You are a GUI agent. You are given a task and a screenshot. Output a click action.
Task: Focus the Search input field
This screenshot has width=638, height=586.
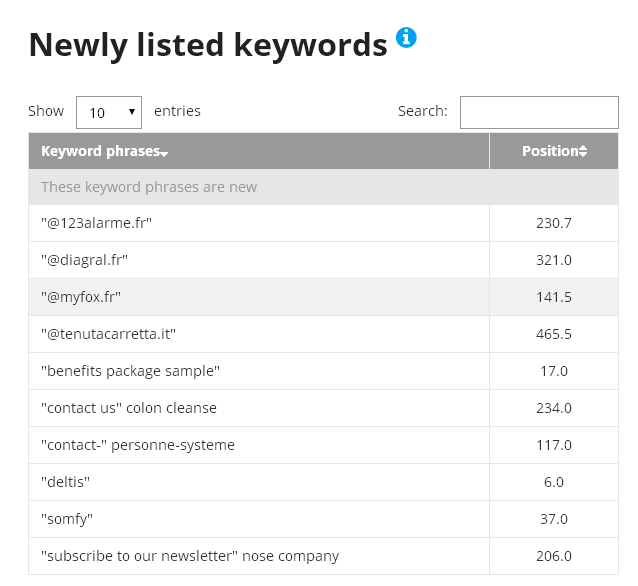coord(539,112)
